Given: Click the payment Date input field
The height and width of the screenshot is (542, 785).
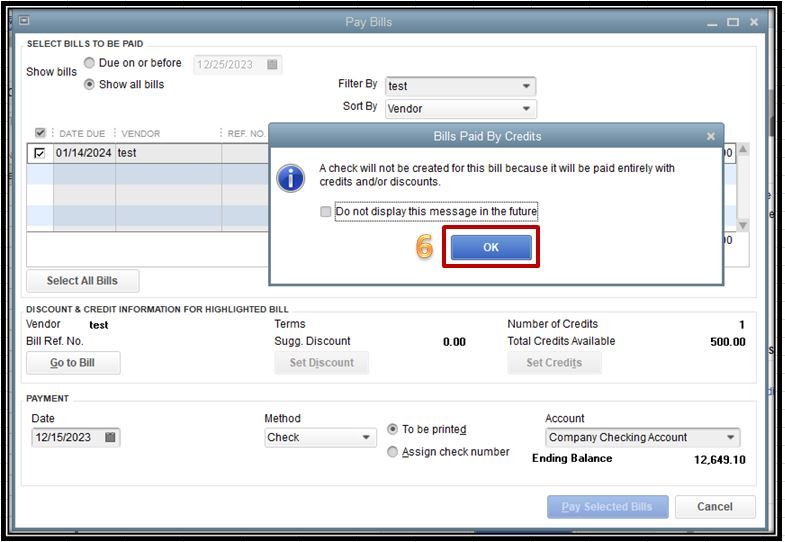Looking at the screenshot, I should click(x=76, y=437).
